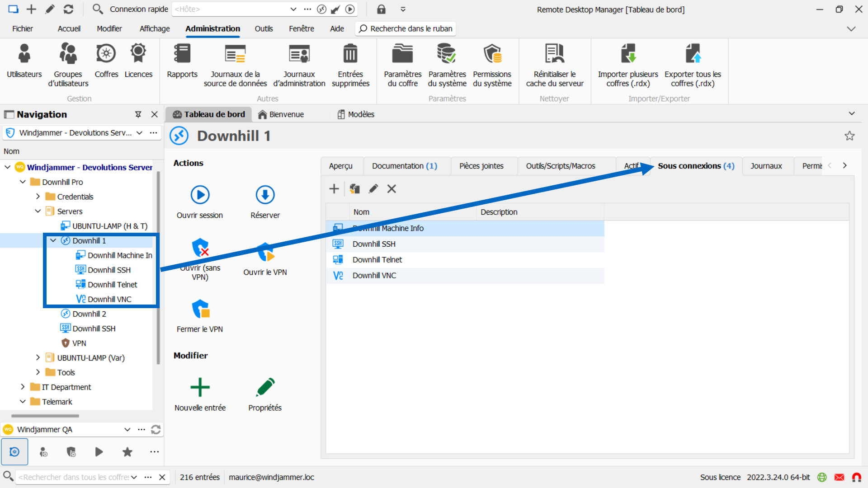
Task: Click the Rapports ribbon icon
Action: point(182,54)
